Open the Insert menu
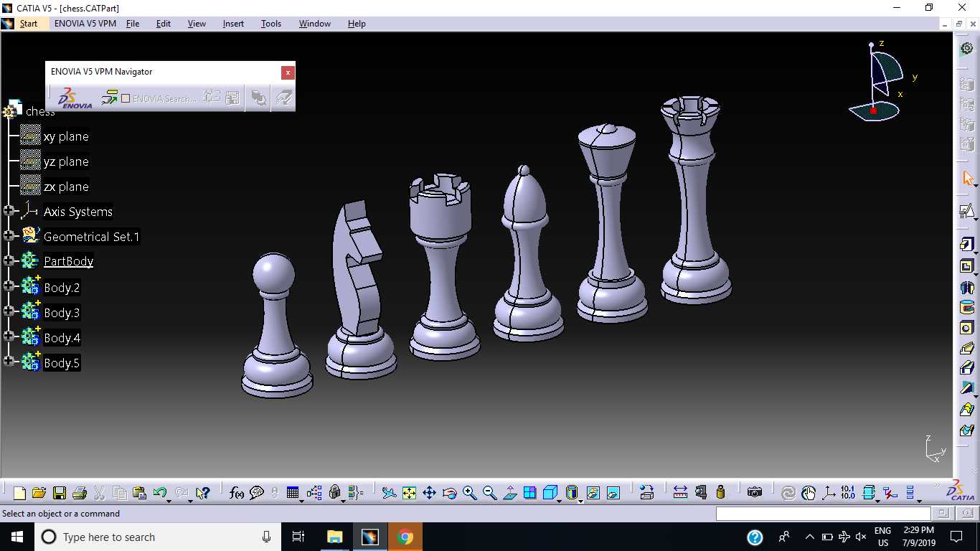This screenshot has height=551, width=980. 233,24
